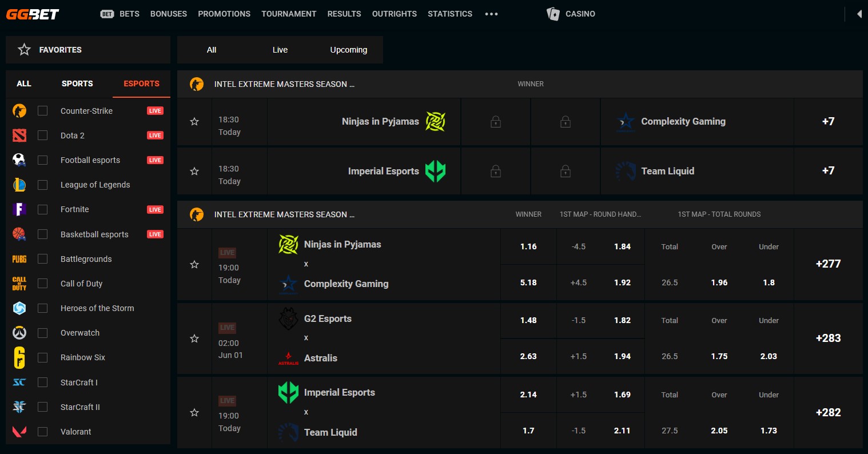Open the Casino cards icon
The image size is (868, 454).
click(x=553, y=14)
